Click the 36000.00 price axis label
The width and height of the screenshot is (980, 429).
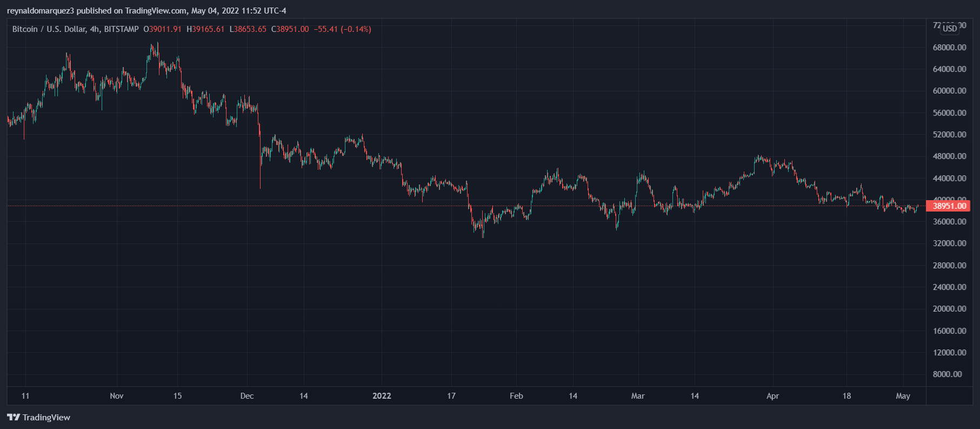coord(949,222)
